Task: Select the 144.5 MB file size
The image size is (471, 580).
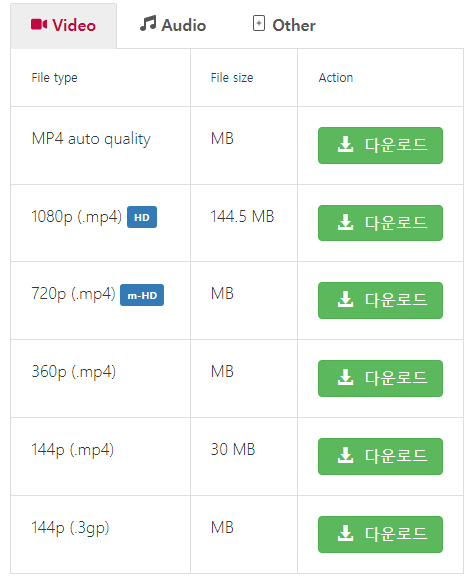Action: pos(242,216)
